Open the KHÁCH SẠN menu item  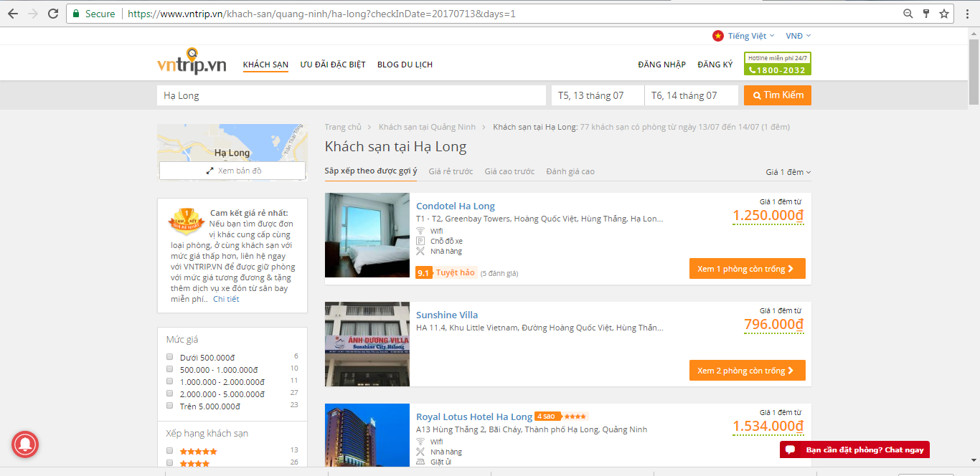[265, 65]
